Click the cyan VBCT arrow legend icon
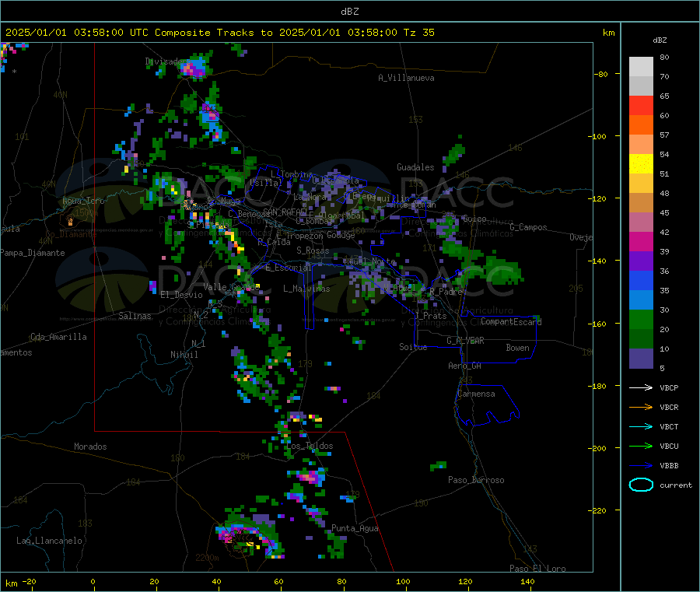 click(x=641, y=427)
